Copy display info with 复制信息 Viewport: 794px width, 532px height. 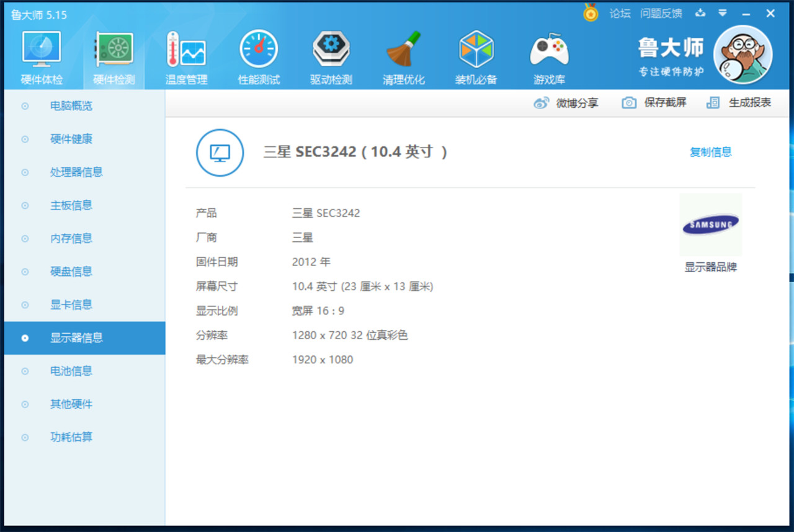pos(711,152)
